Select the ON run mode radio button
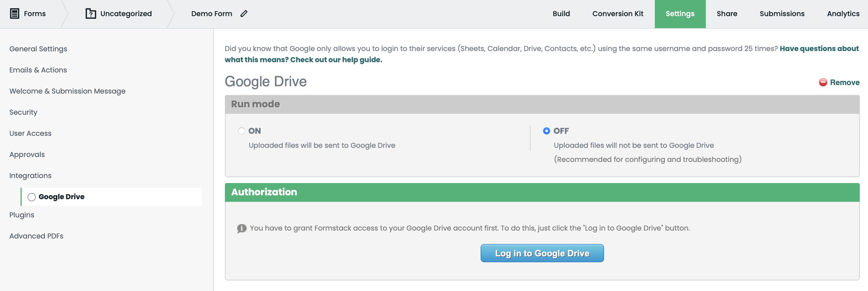 241,131
